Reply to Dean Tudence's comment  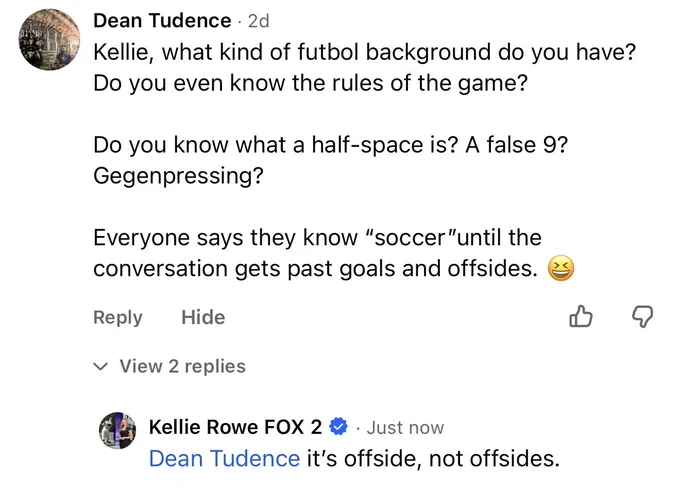point(118,317)
